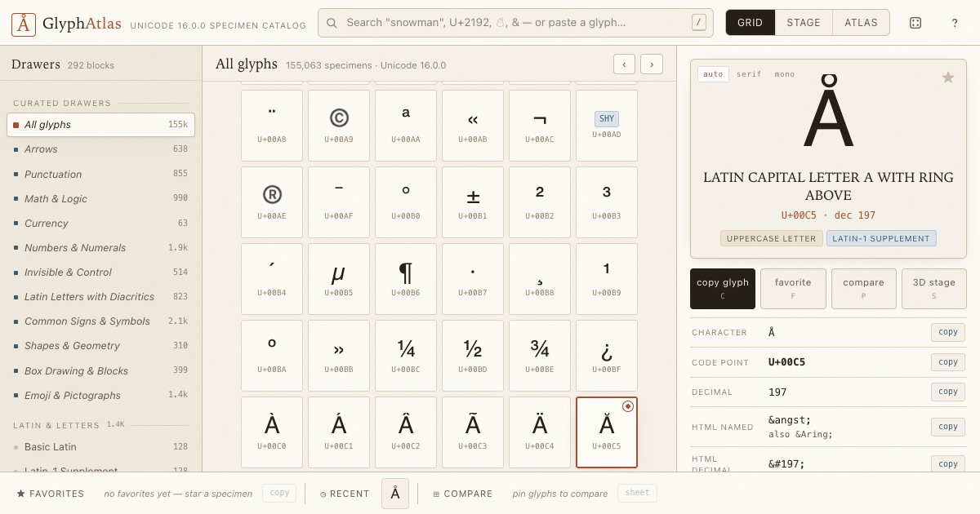Select the one half glyph U+00BD

473,355
